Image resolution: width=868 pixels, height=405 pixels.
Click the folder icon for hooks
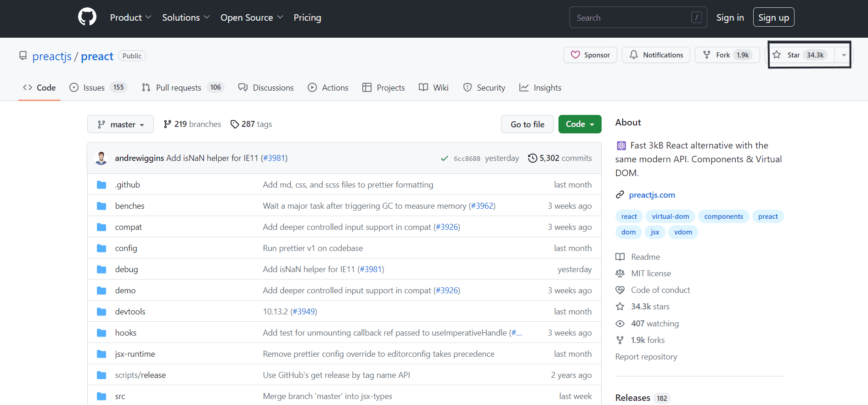pyautogui.click(x=101, y=333)
